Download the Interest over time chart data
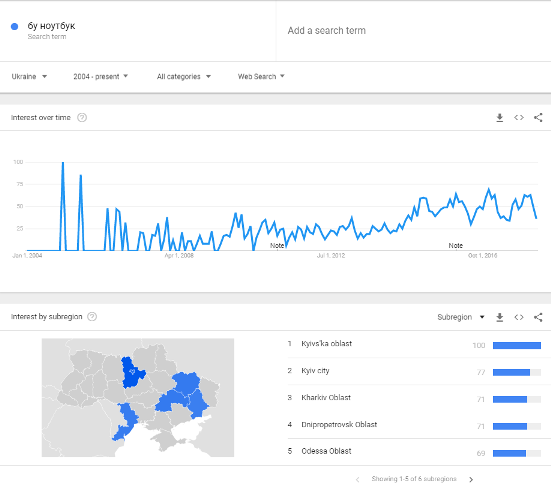The image size is (551, 490). 499,118
